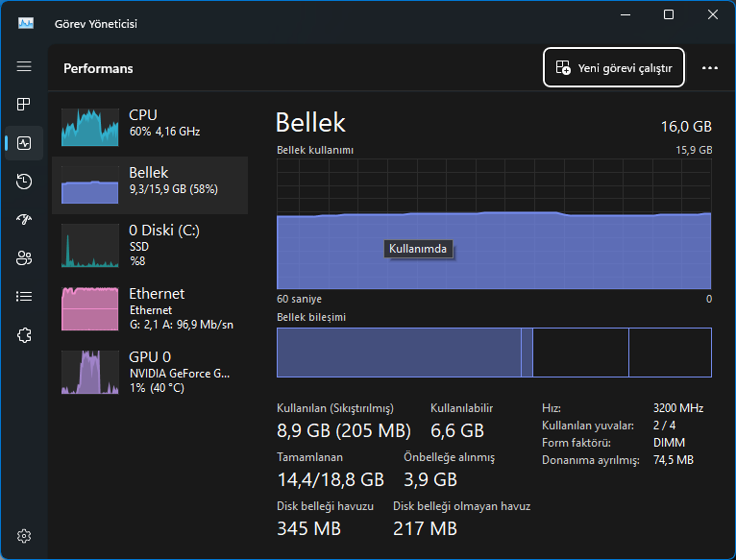Screen dimensions: 736x560
Task: Select the GPU 0 entry
Action: 150,371
